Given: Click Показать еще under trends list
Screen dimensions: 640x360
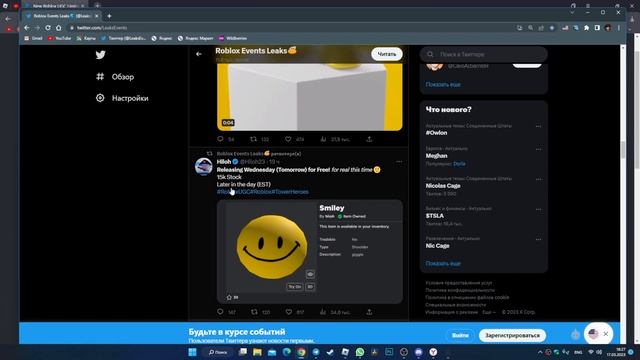Looking at the screenshot, I should pyautogui.click(x=443, y=264).
